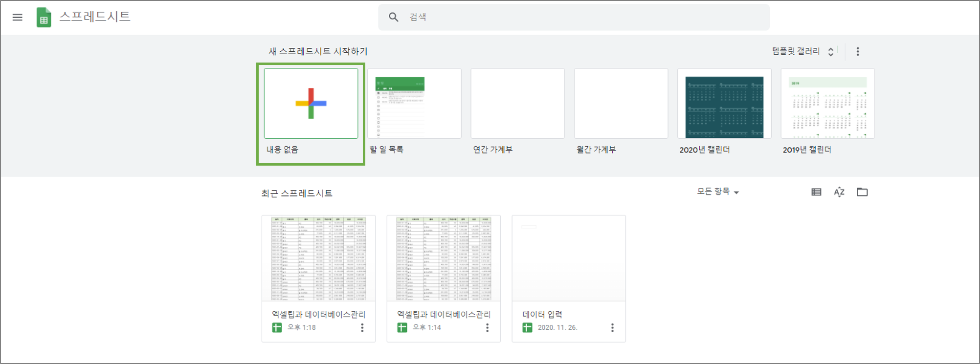Expand the 템플릿 갤러리 template gallery
Image resolution: width=980 pixels, height=364 pixels.
(802, 51)
